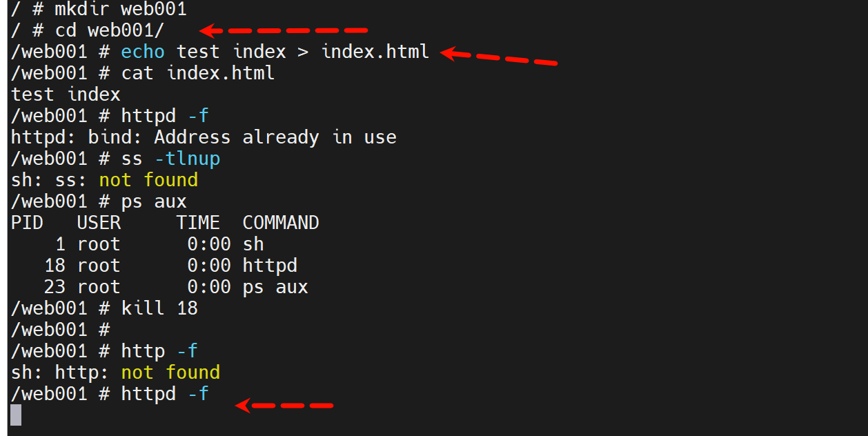Click the 'sh: ss: not found' message
The width and height of the screenshot is (868, 436).
(x=104, y=180)
